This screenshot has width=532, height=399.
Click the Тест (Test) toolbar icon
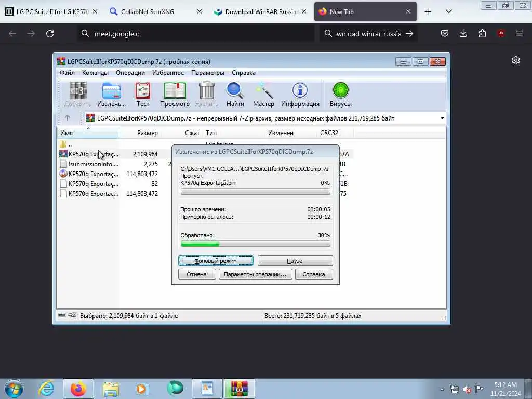[143, 95]
